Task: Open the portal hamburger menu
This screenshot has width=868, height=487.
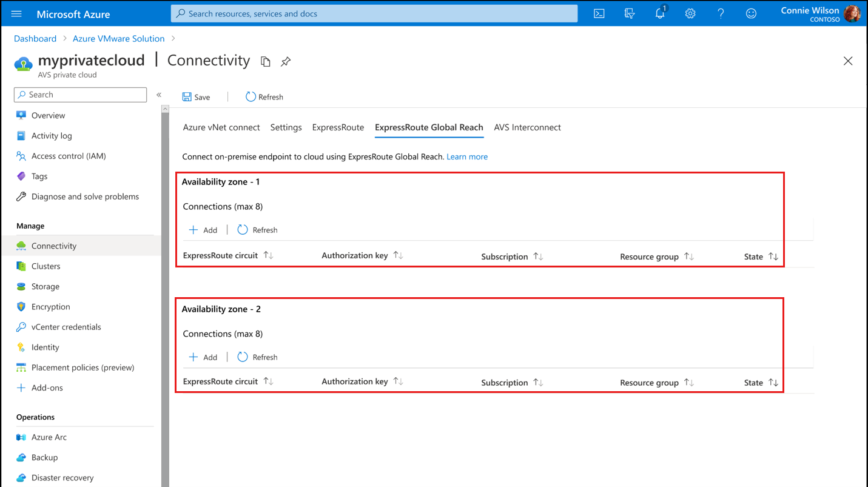Action: coord(16,13)
